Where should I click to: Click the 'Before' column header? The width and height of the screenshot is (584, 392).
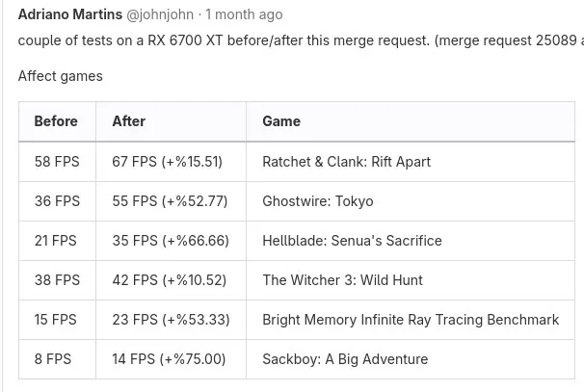(x=56, y=121)
